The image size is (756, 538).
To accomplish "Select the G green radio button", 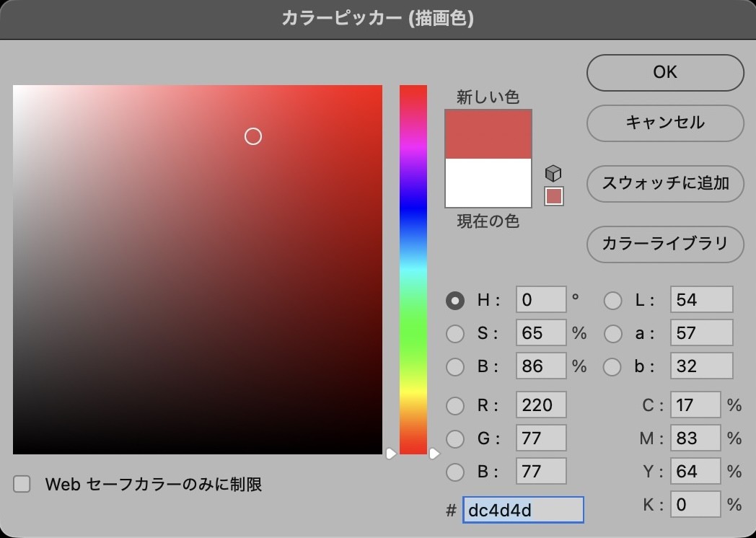I will (x=454, y=438).
